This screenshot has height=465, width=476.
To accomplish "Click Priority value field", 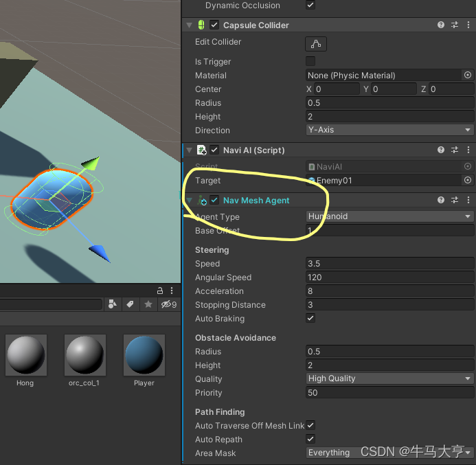I will coord(389,392).
